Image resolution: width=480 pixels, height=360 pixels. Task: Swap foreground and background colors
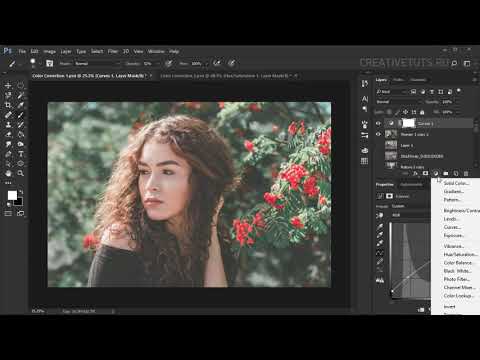click(x=21, y=192)
